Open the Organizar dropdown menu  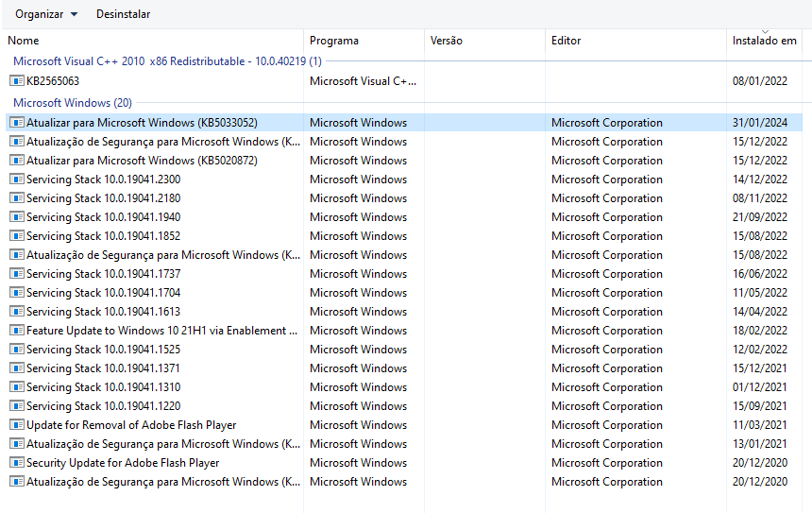[46, 14]
